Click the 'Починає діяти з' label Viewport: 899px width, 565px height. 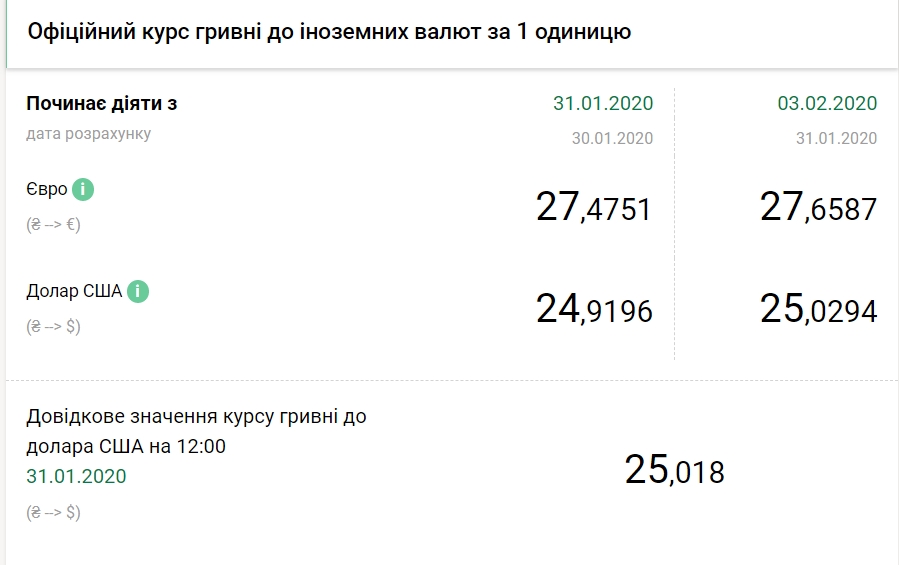pos(102,104)
